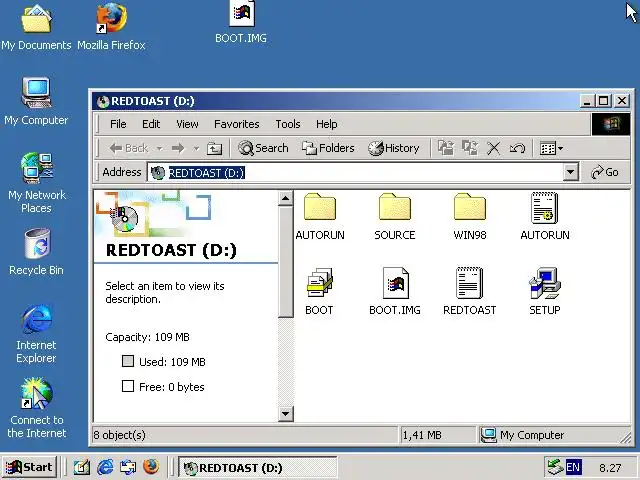Image resolution: width=640 pixels, height=480 pixels.
Task: Click the REDTOAST window title bar icon
Action: pos(102,101)
